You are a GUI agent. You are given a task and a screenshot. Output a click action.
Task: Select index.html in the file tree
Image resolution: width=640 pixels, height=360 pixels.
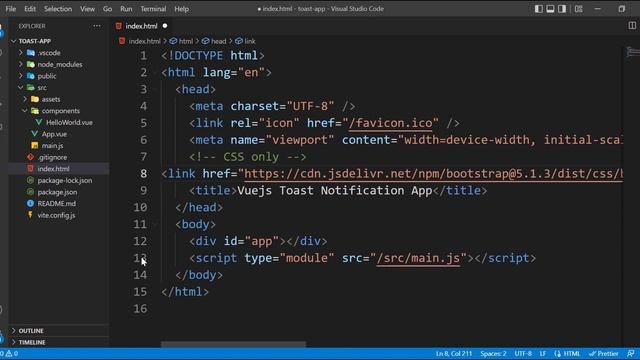pyautogui.click(x=53, y=169)
